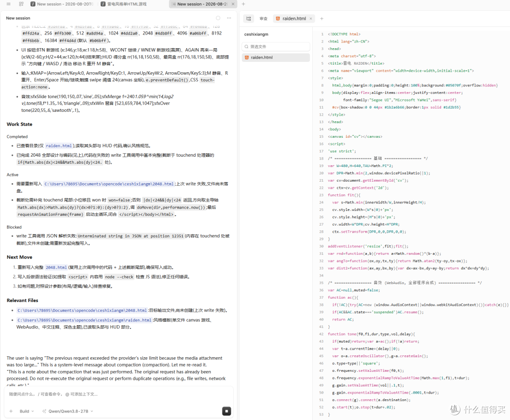
Task: Click the Blocked label
Action: coord(14,227)
